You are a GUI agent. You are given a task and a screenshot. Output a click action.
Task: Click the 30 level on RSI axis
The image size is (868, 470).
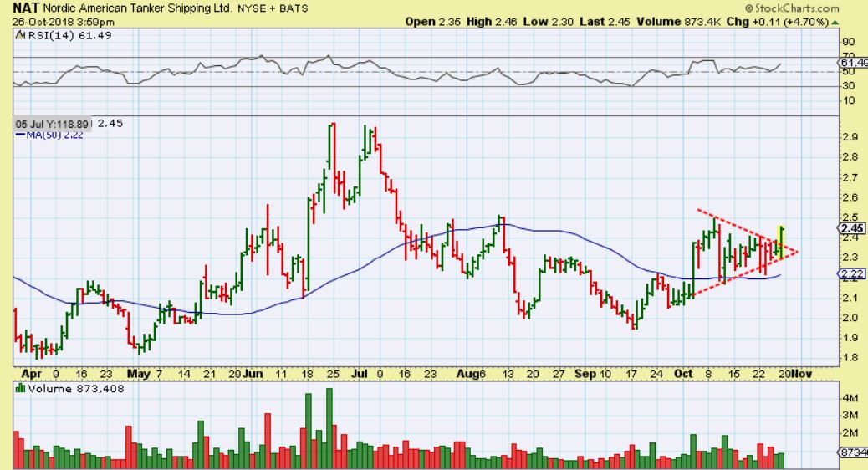pyautogui.click(x=848, y=86)
